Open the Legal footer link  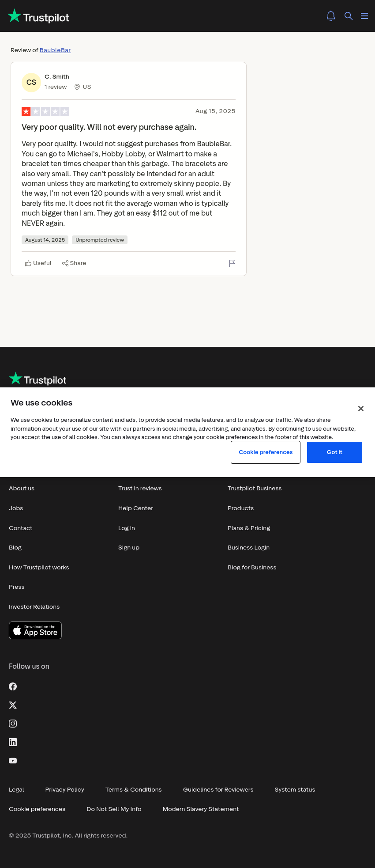tap(16, 789)
